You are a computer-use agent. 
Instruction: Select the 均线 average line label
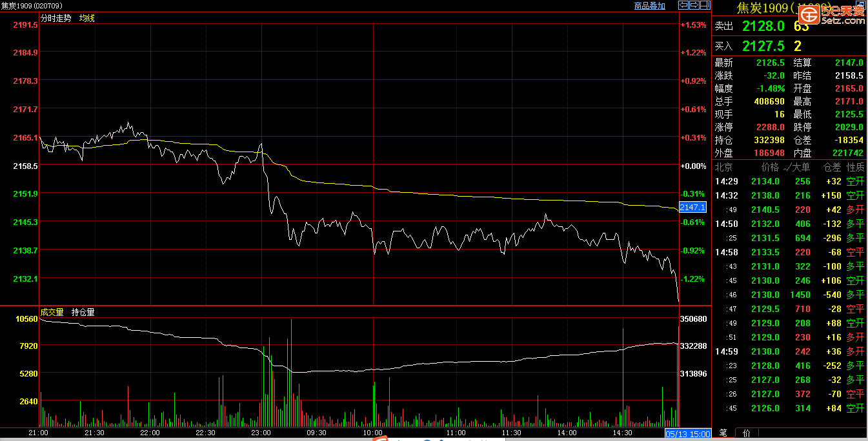[86, 18]
